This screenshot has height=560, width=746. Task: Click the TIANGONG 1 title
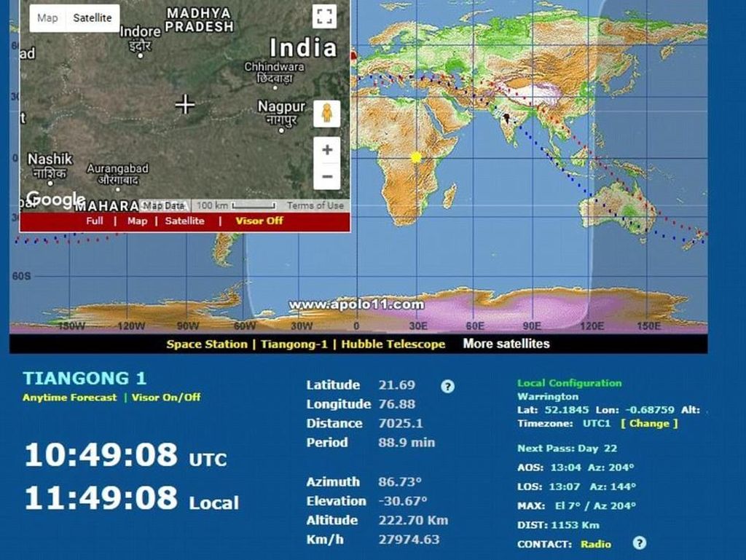[x=85, y=379]
